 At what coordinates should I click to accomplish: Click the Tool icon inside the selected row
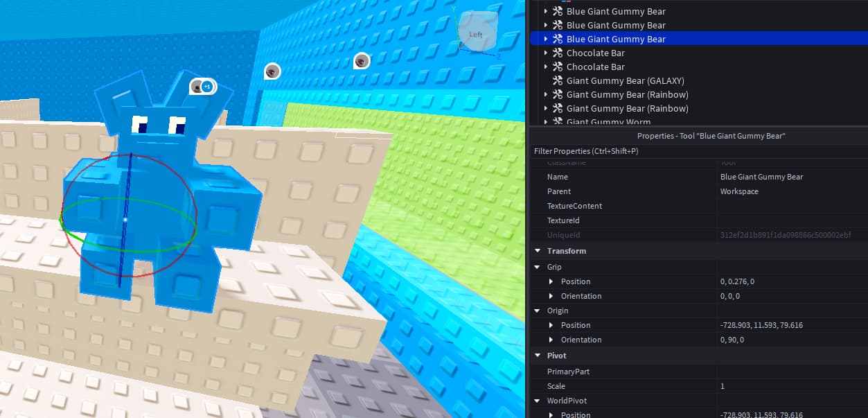click(x=556, y=39)
